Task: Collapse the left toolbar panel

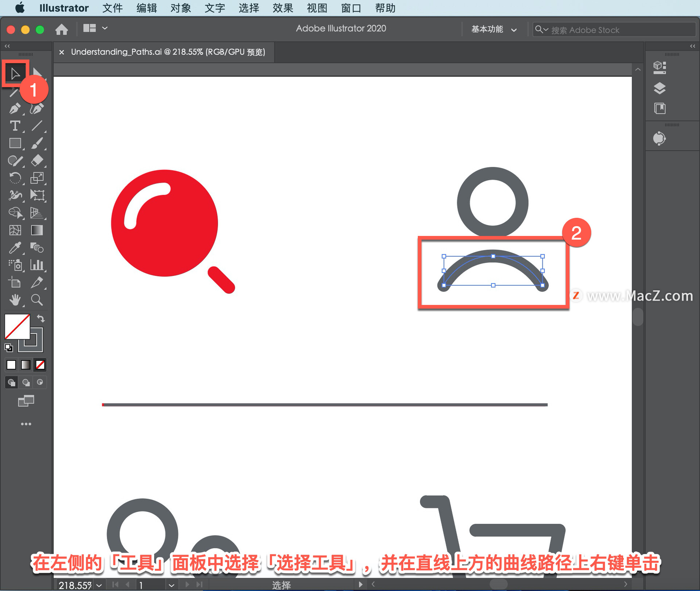Action: [7, 46]
